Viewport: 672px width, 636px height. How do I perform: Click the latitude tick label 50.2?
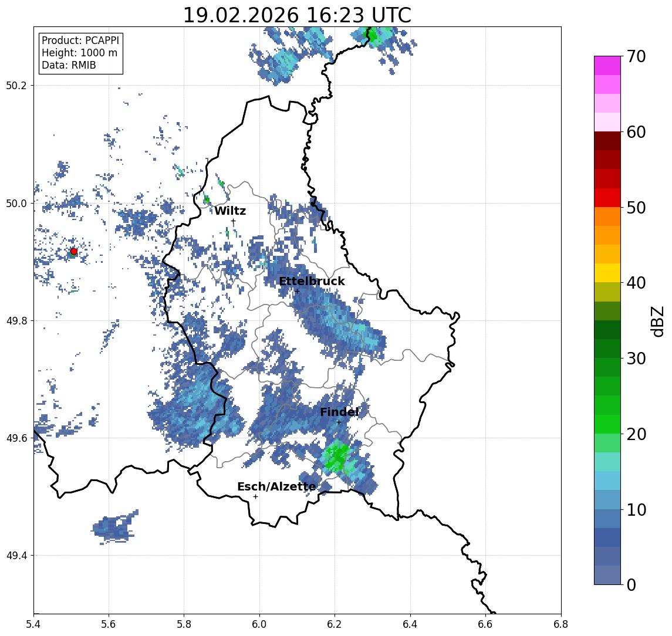(x=16, y=85)
